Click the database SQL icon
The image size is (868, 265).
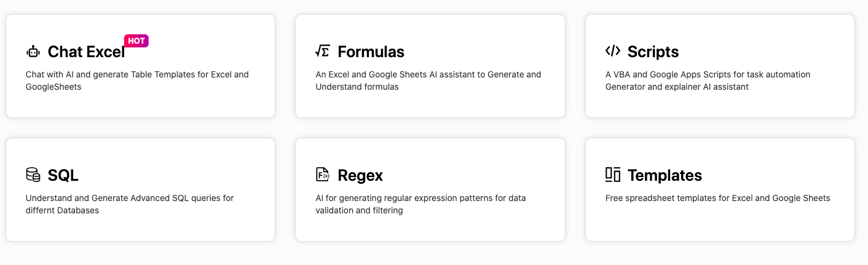tap(33, 175)
